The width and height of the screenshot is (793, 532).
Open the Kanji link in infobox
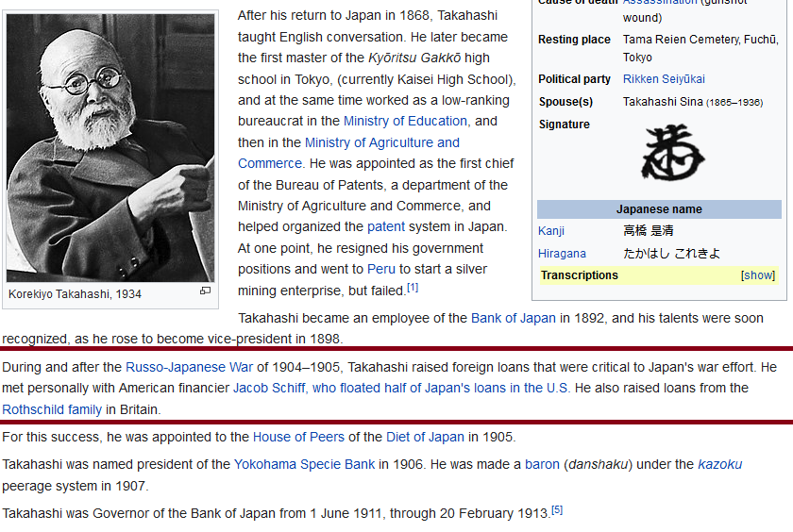[x=550, y=231]
